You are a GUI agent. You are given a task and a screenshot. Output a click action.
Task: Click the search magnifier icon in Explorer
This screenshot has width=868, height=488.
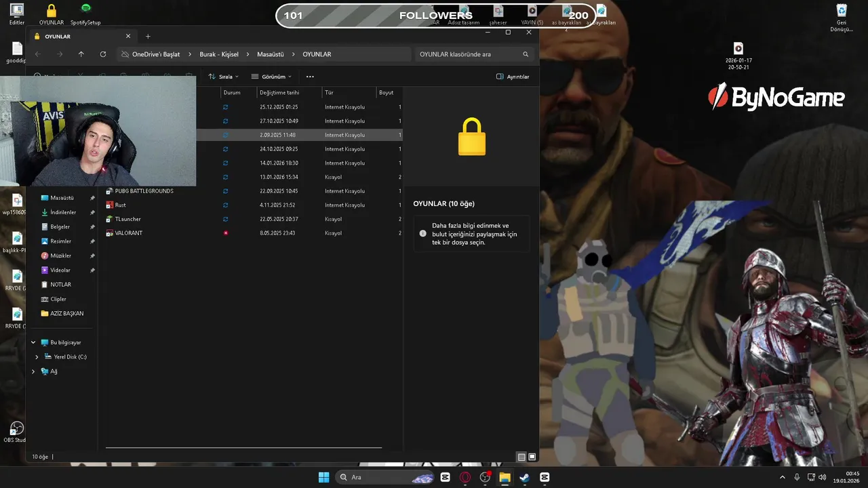coord(526,54)
